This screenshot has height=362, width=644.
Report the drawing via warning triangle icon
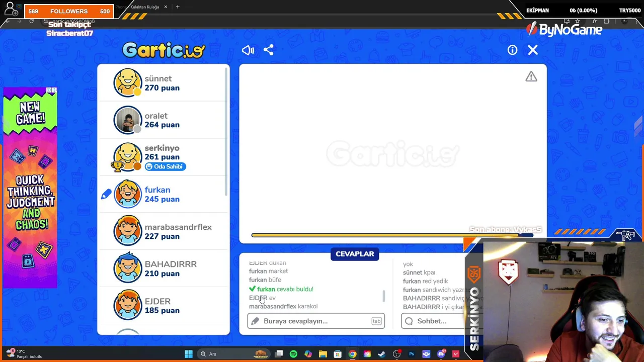pos(531,76)
